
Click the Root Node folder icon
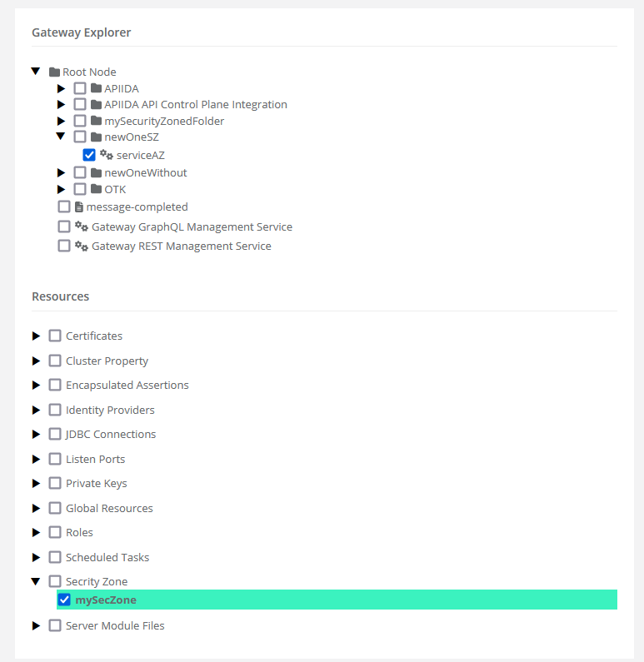(x=54, y=72)
